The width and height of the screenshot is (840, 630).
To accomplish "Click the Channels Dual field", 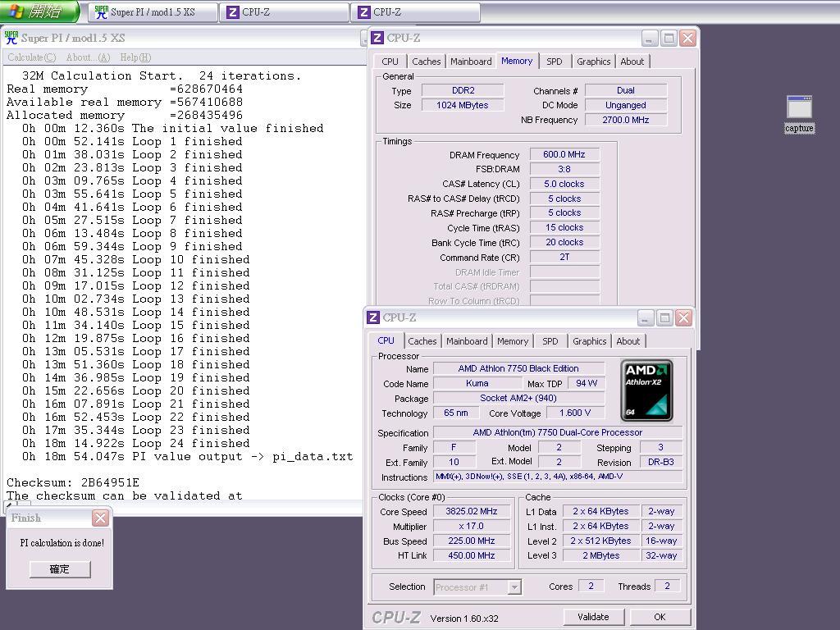I will [626, 90].
